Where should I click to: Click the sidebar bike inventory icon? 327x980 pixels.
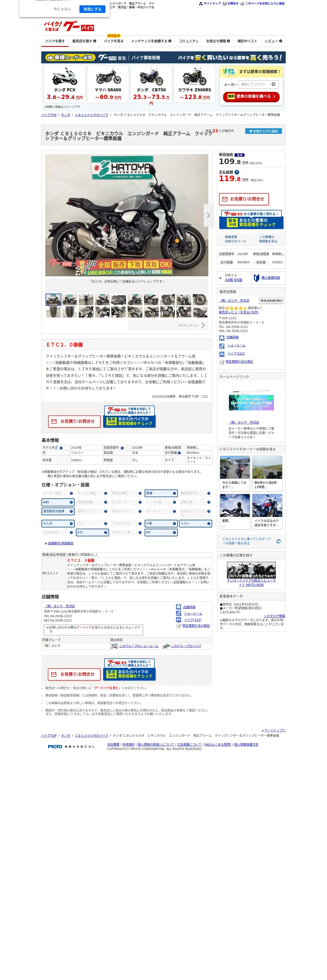(222, 354)
